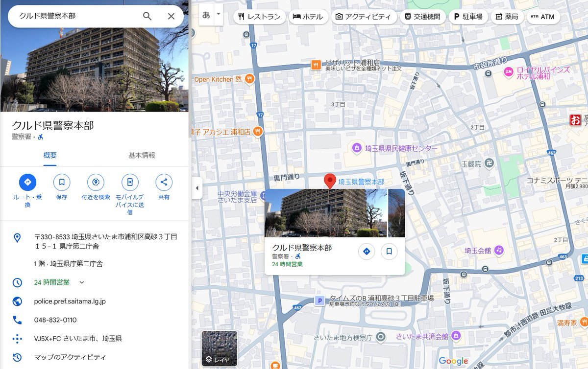588x369 pixels.
Task: Click タイムズのB parking marker
Action: tap(319, 301)
